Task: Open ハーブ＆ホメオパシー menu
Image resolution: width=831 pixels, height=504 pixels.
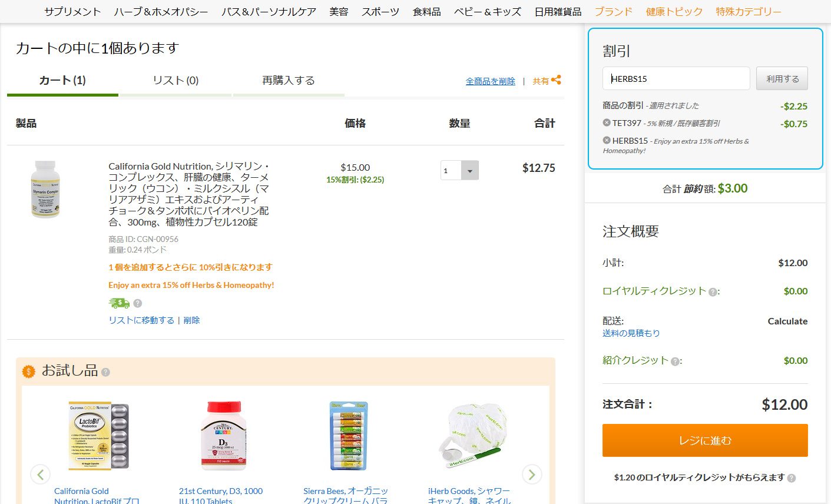Action: click(x=161, y=12)
